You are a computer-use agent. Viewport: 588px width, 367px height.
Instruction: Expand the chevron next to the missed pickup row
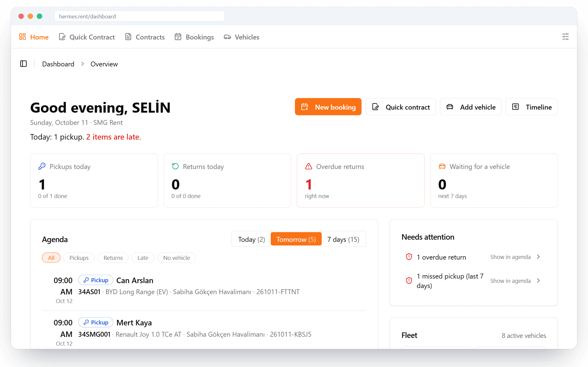coord(538,281)
